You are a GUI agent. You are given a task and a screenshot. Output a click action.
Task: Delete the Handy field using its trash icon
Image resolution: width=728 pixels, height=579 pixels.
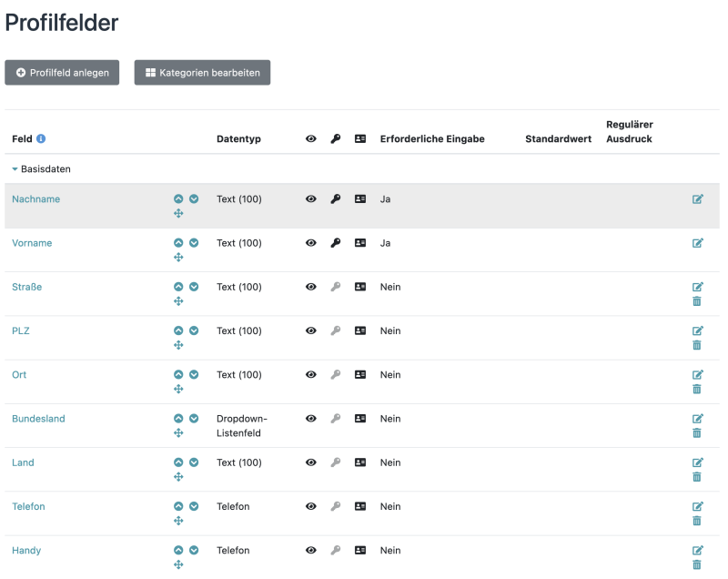pyautogui.click(x=697, y=564)
